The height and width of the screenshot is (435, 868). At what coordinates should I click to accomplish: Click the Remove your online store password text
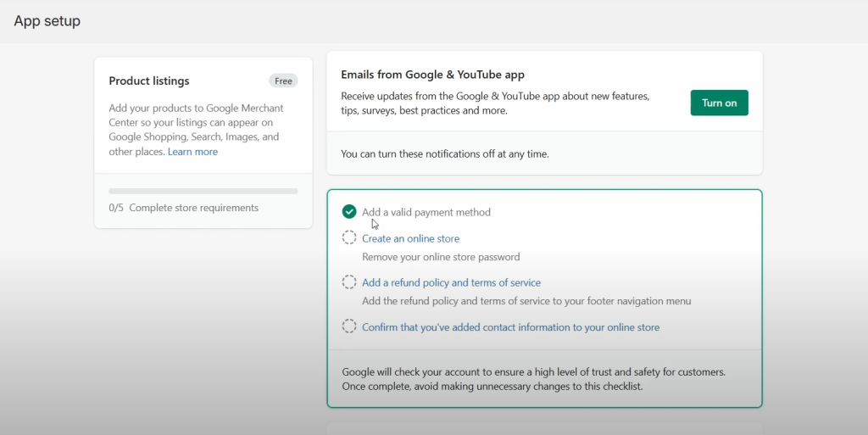(441, 257)
